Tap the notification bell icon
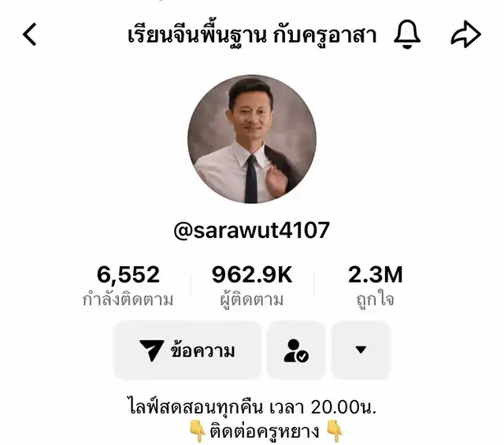504x445 pixels. [407, 34]
